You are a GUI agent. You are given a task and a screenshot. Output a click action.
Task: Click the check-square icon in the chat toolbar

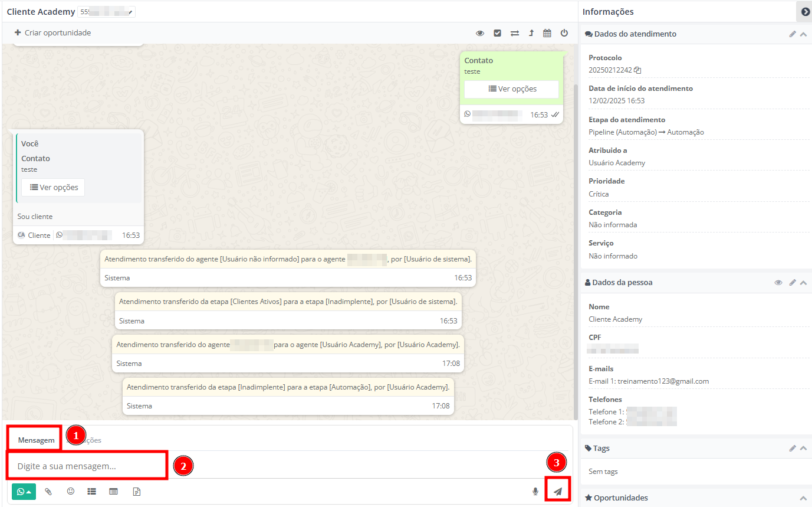(497, 33)
